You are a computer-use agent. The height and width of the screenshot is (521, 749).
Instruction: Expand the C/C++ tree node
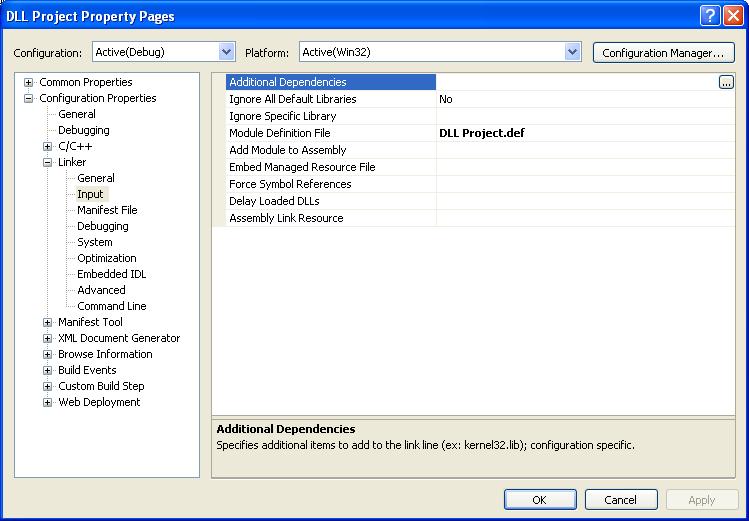click(48, 146)
